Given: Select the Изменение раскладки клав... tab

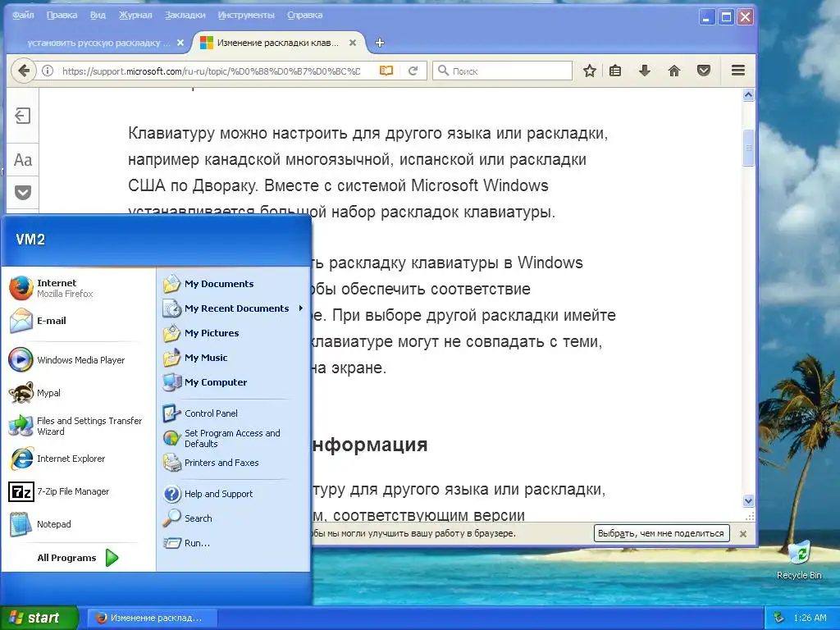Looking at the screenshot, I should [278, 43].
